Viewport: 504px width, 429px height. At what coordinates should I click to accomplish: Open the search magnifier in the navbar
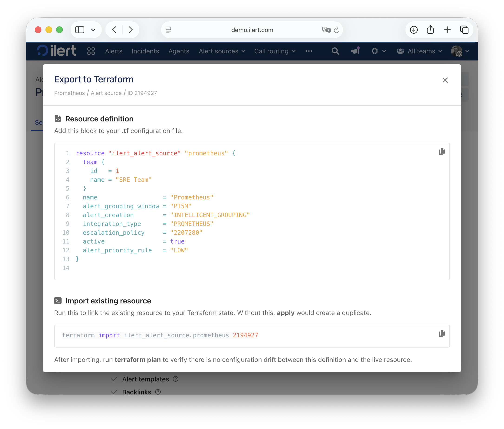[x=335, y=51]
